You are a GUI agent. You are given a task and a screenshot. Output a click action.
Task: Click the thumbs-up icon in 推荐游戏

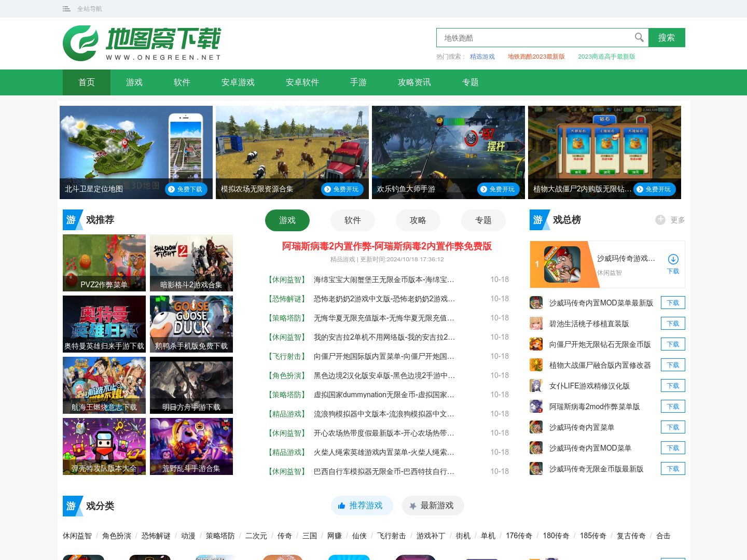point(341,506)
